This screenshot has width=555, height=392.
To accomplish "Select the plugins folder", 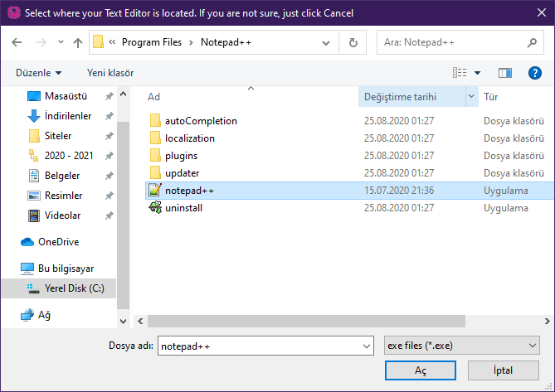I will 181,156.
